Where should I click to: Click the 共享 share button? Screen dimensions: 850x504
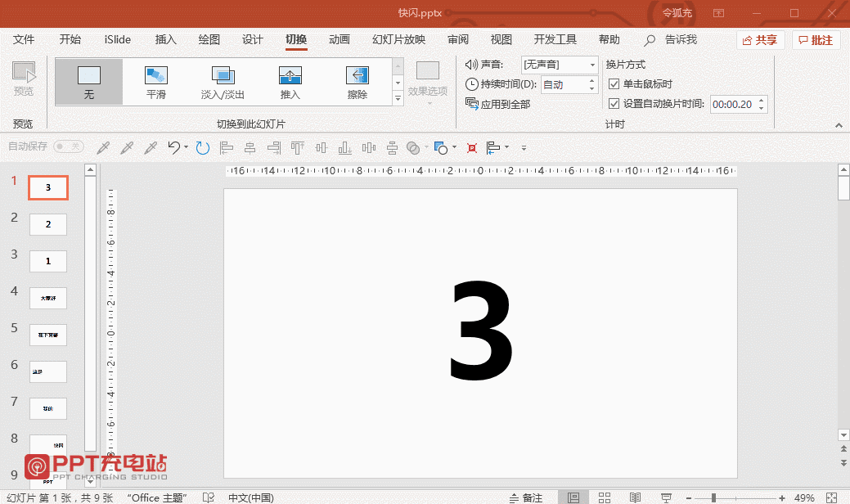click(760, 40)
